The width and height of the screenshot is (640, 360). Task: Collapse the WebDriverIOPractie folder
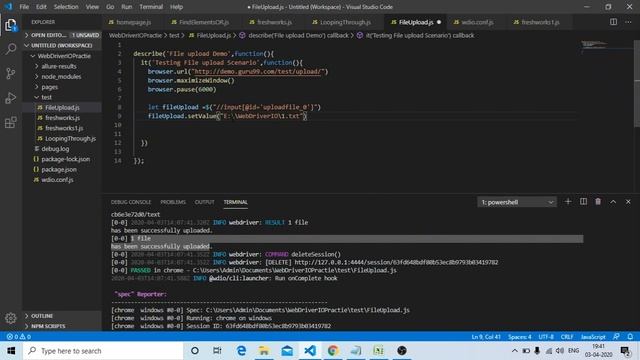(62, 56)
